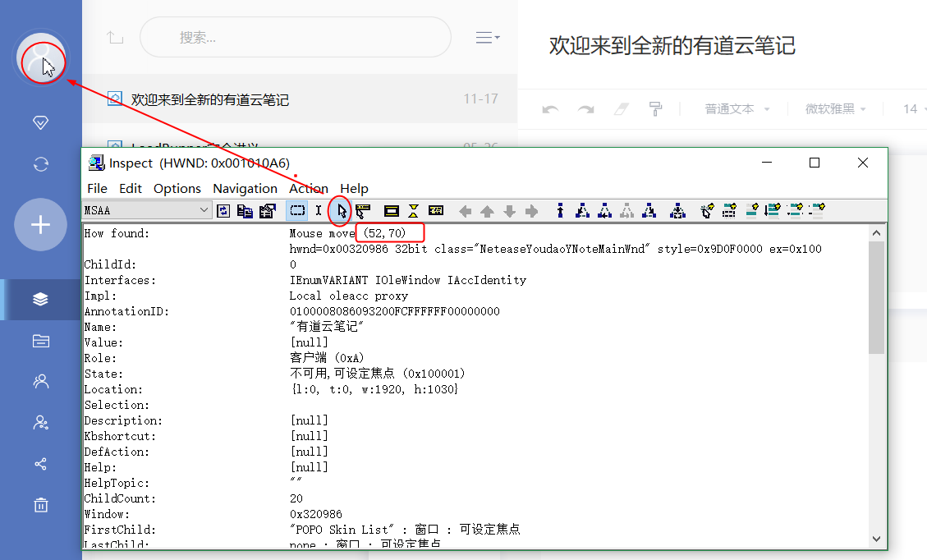
Task: Toggle Watch Cursor arrow button
Action: [x=341, y=210]
